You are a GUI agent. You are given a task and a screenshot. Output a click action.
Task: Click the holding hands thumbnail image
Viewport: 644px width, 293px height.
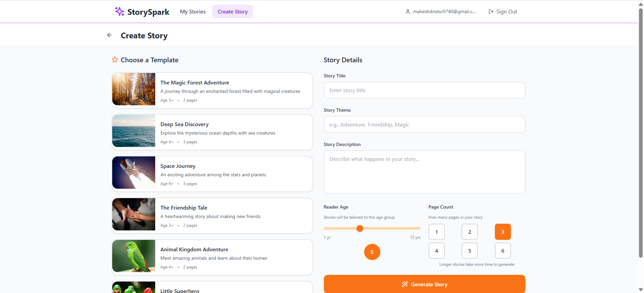134,214
